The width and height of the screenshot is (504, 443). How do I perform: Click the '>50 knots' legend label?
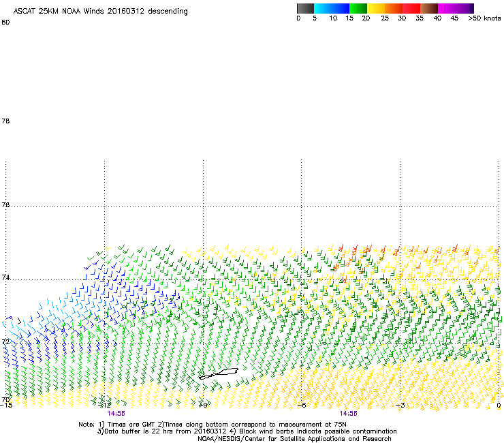pyautogui.click(x=484, y=18)
